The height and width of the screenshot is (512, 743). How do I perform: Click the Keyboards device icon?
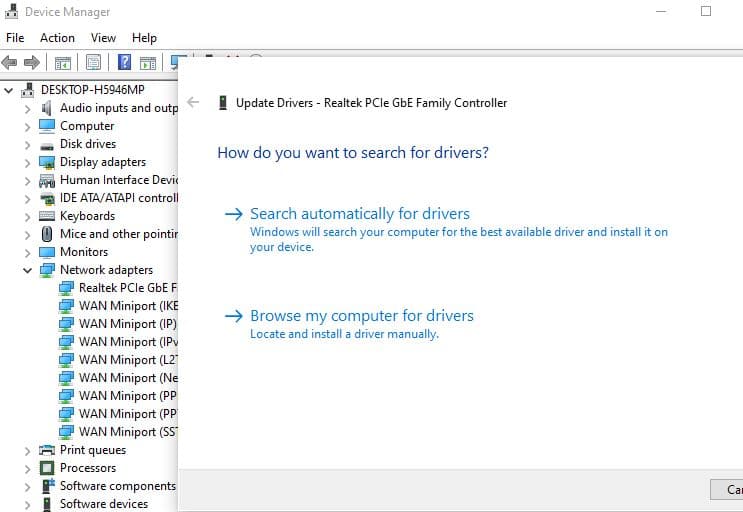coord(47,216)
